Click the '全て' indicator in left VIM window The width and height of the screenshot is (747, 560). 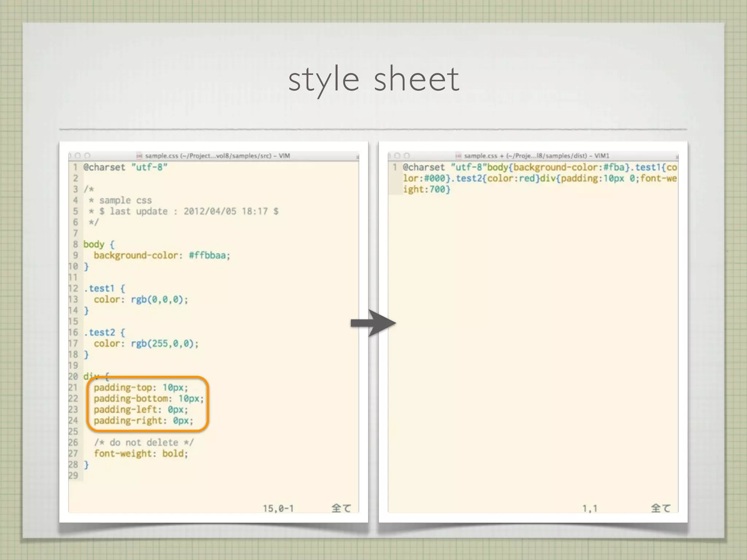point(341,508)
